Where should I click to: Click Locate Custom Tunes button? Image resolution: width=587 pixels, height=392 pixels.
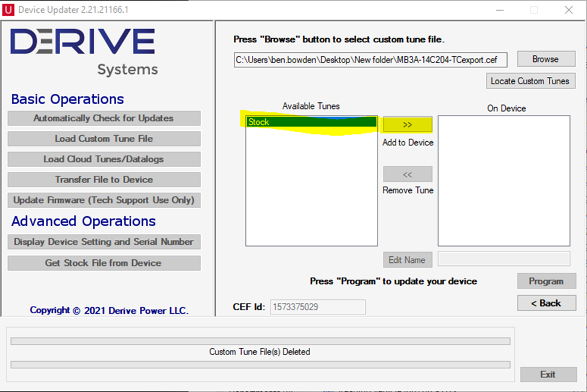tap(530, 81)
